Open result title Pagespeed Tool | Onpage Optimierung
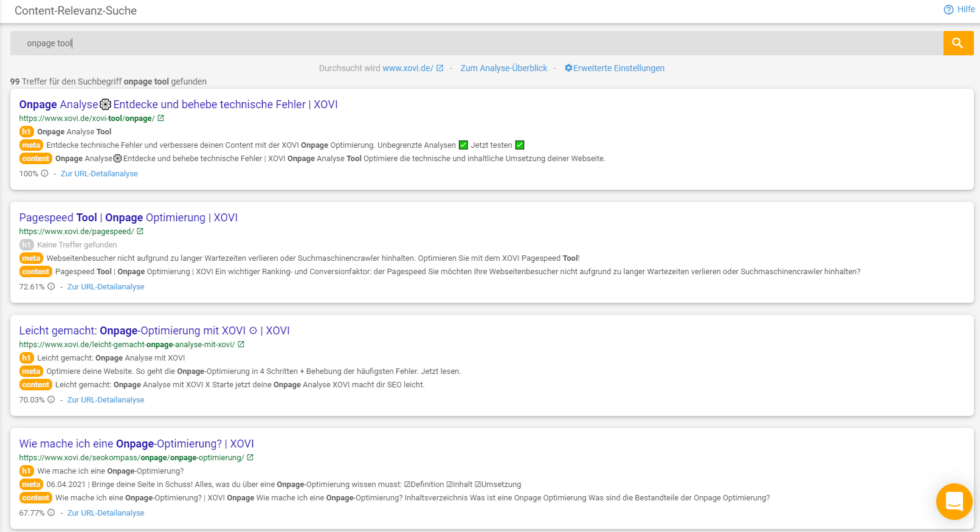Viewport: 980px width, 532px height. 128,218
